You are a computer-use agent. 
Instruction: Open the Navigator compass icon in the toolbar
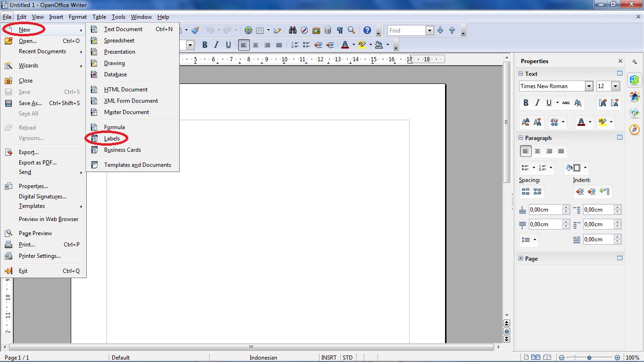pyautogui.click(x=305, y=30)
